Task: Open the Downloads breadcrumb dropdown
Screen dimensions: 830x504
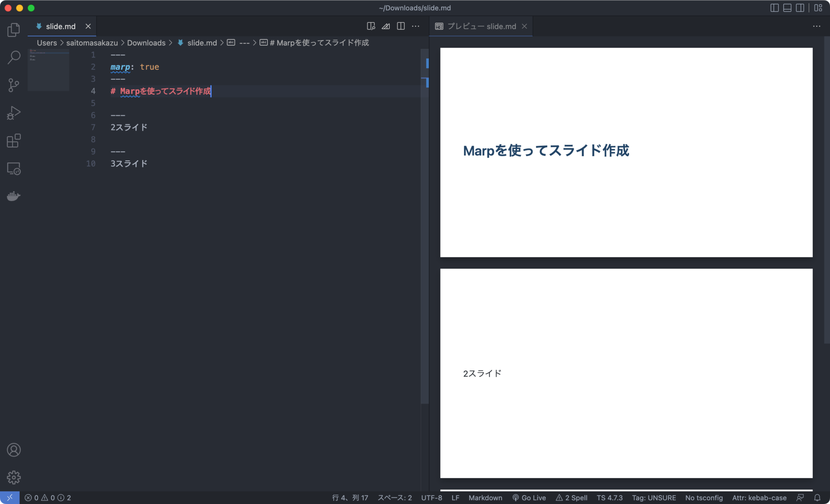Action: pyautogui.click(x=146, y=43)
